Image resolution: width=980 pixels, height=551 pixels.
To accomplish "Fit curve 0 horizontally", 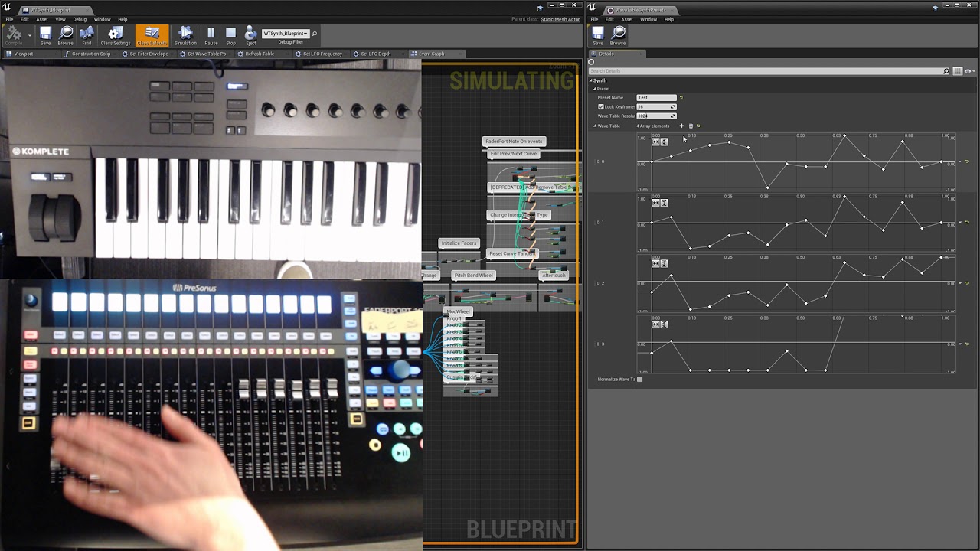I will (x=656, y=142).
